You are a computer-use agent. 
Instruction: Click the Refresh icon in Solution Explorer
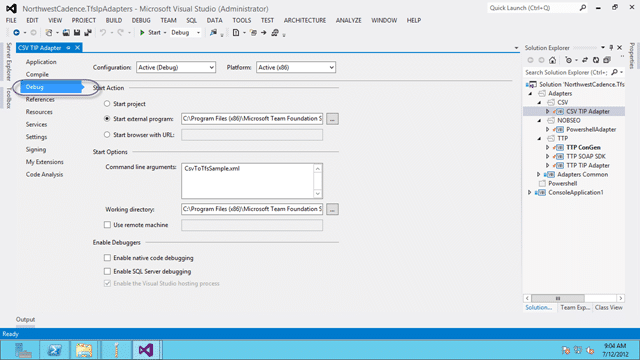click(x=596, y=60)
